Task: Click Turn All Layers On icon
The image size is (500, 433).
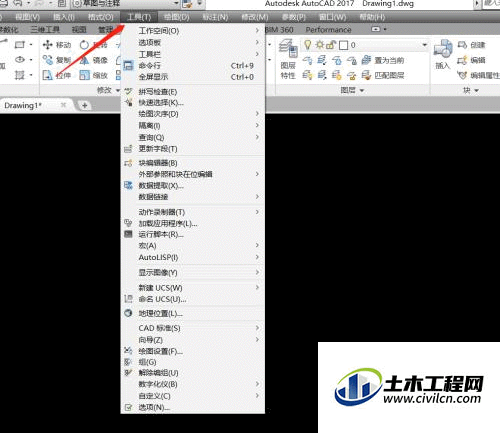Action: pyautogui.click(x=307, y=75)
